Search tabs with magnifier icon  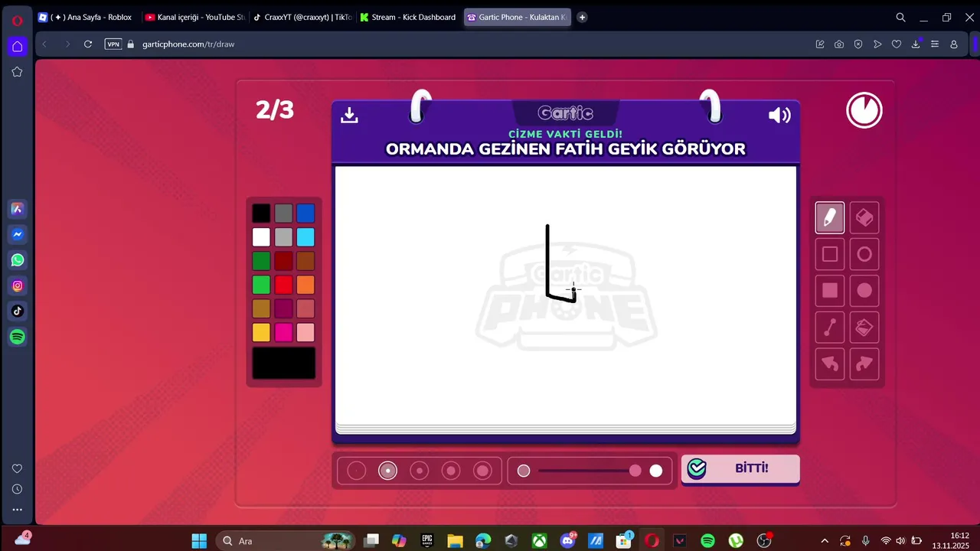click(x=900, y=17)
